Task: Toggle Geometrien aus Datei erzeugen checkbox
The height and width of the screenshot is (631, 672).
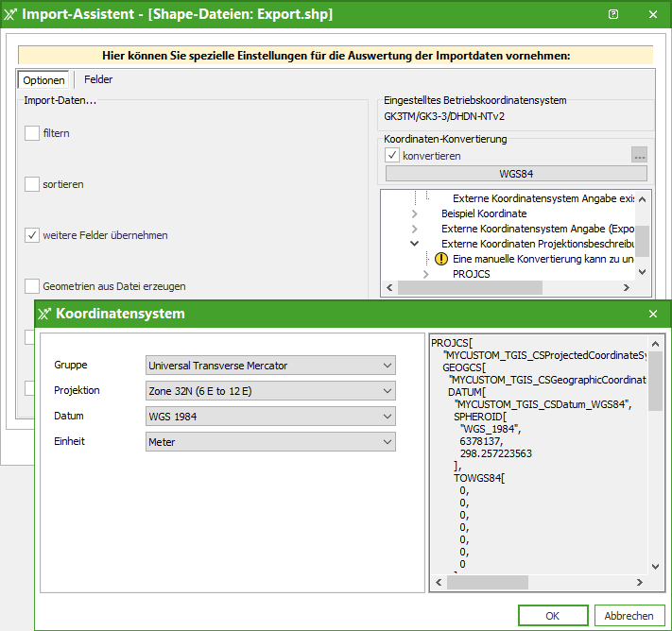Action: tap(32, 286)
